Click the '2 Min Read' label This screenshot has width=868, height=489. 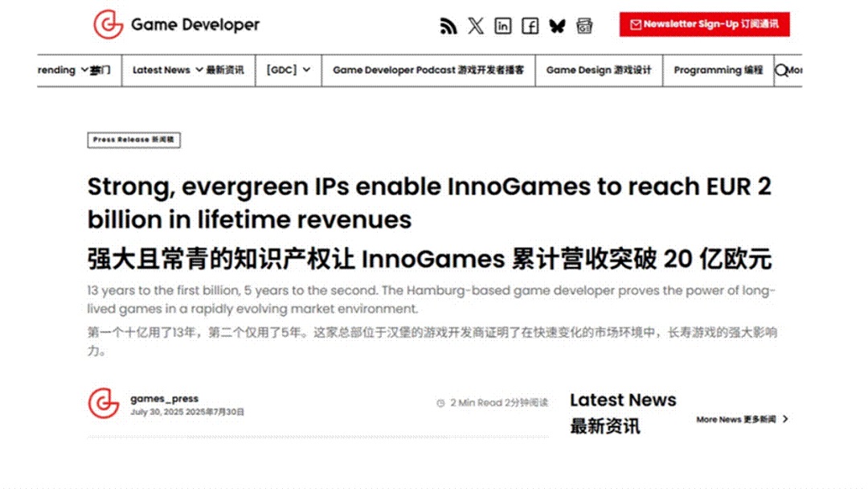(499, 403)
